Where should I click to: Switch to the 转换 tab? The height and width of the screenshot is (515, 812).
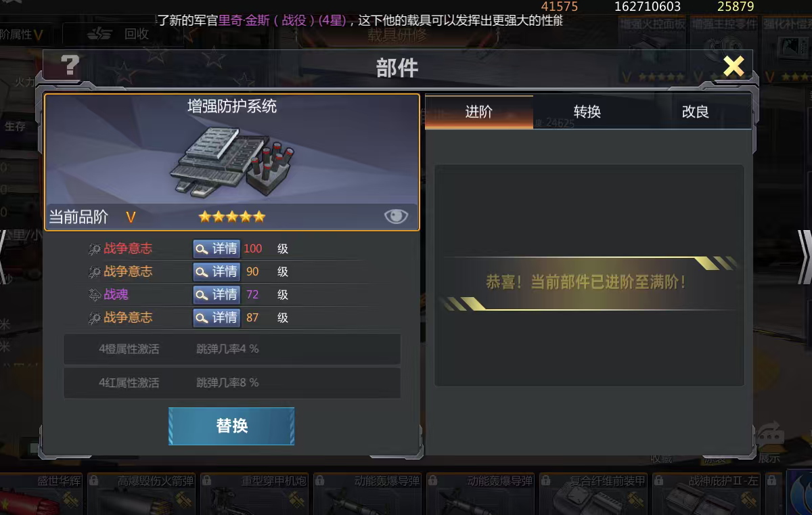[x=587, y=112]
